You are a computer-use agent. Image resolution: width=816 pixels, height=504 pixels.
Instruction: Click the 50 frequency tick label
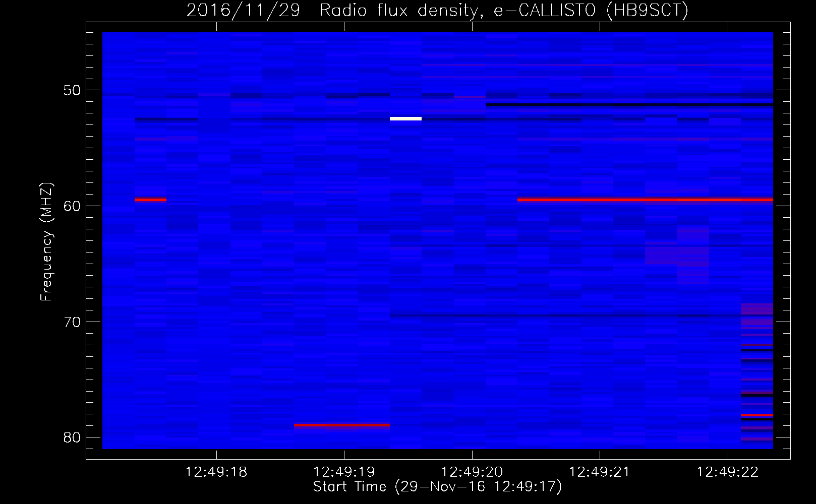[x=72, y=91]
